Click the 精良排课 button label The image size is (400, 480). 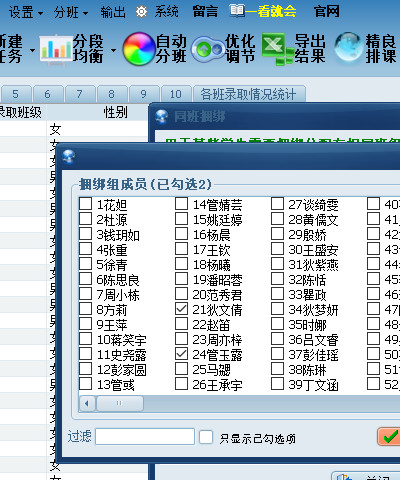tap(381, 49)
